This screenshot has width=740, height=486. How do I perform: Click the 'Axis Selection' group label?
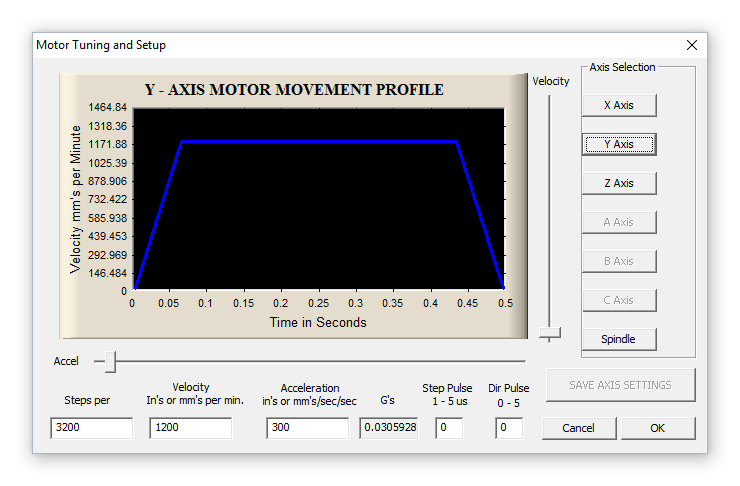pyautogui.click(x=622, y=67)
